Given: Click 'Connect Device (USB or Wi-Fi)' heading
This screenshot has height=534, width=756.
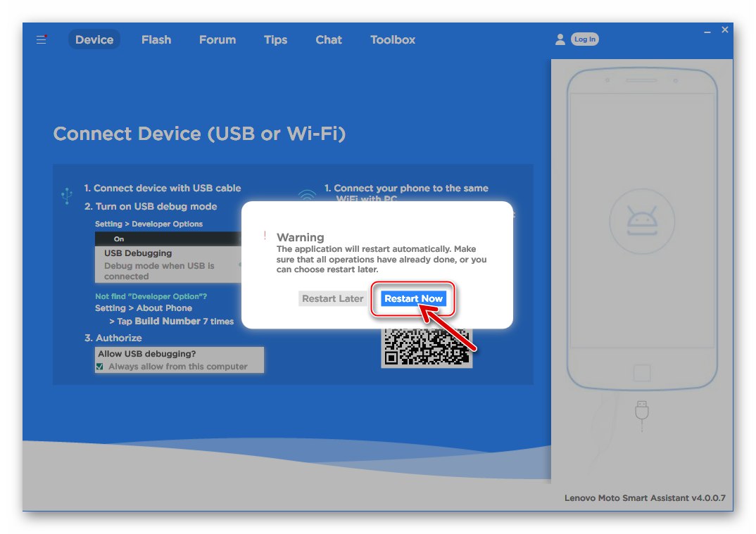Looking at the screenshot, I should pos(199,134).
